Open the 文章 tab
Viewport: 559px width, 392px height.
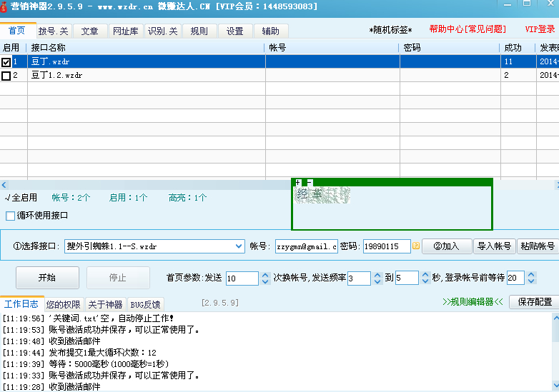click(90, 31)
